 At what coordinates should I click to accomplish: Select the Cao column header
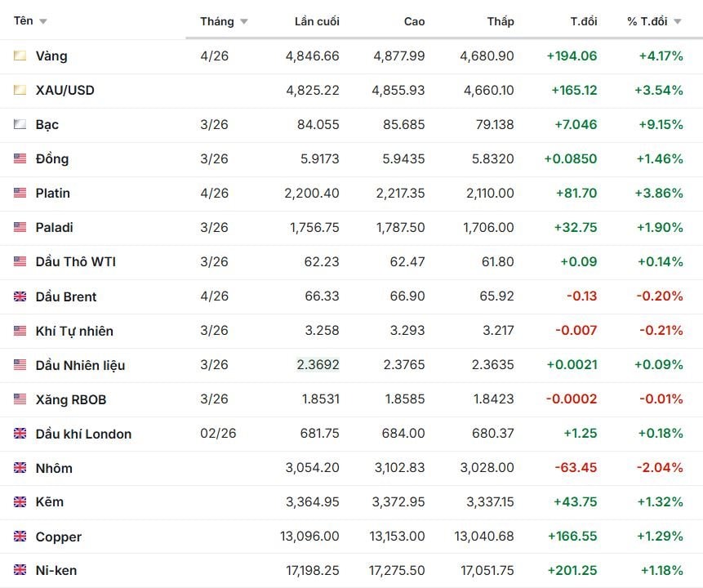[414, 21]
